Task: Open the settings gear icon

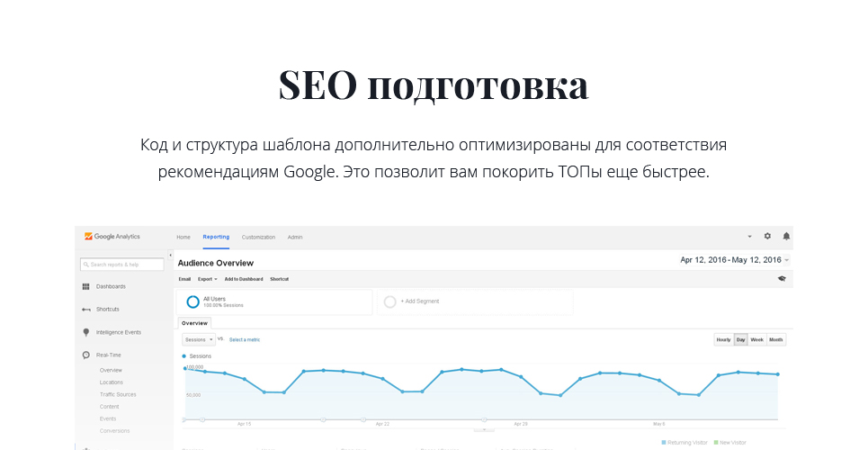Action: click(767, 237)
